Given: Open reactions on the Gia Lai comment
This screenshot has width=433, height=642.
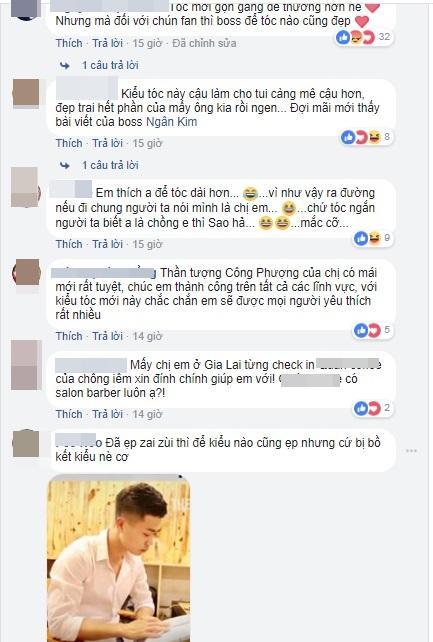Looking at the screenshot, I should pos(373,408).
